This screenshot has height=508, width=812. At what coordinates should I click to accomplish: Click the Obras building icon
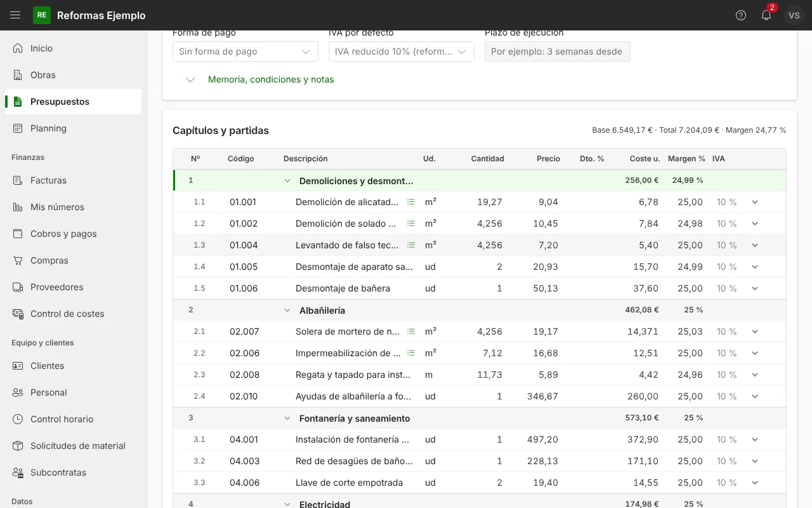[18, 75]
